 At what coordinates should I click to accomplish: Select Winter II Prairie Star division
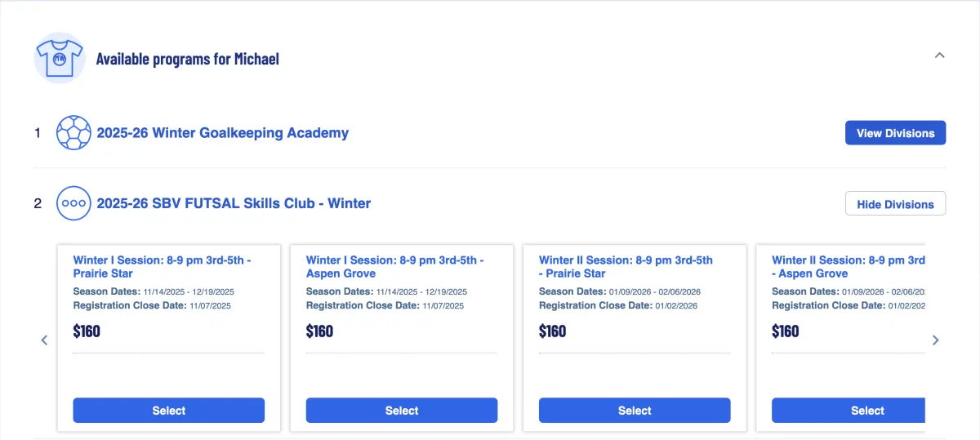point(634,411)
